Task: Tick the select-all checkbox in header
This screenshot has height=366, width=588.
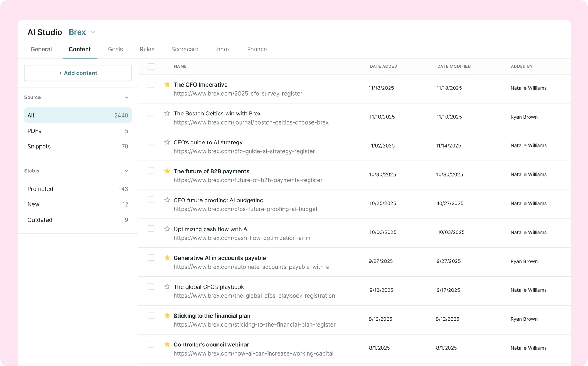Action: coord(151,66)
